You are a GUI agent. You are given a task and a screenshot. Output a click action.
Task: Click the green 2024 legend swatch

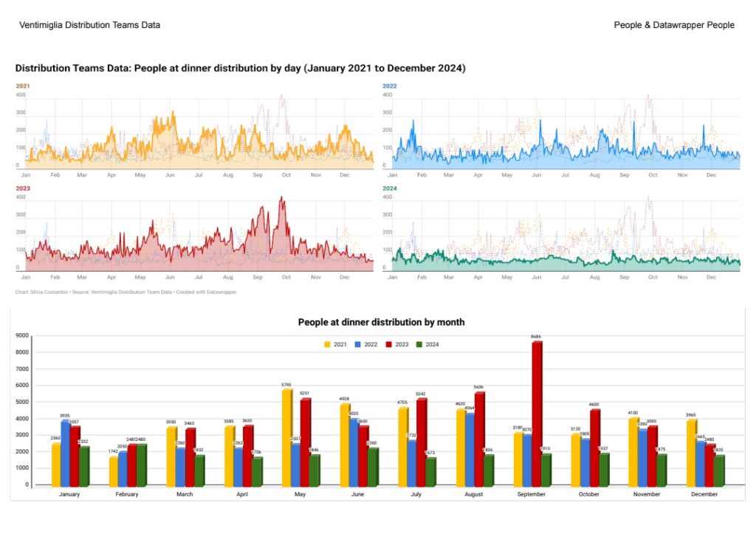point(419,344)
